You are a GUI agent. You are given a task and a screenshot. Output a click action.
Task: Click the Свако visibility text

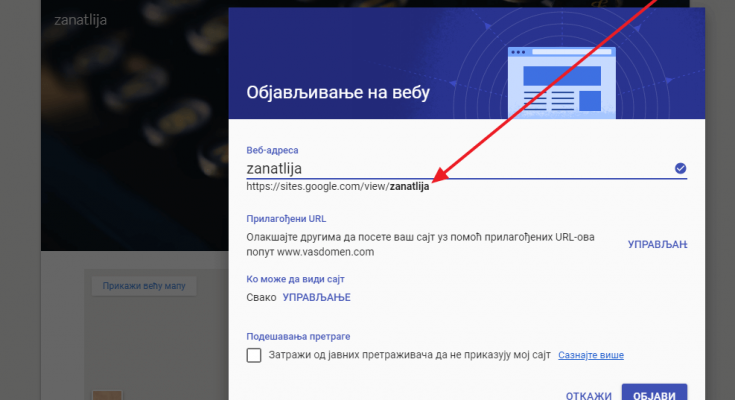[x=261, y=297]
